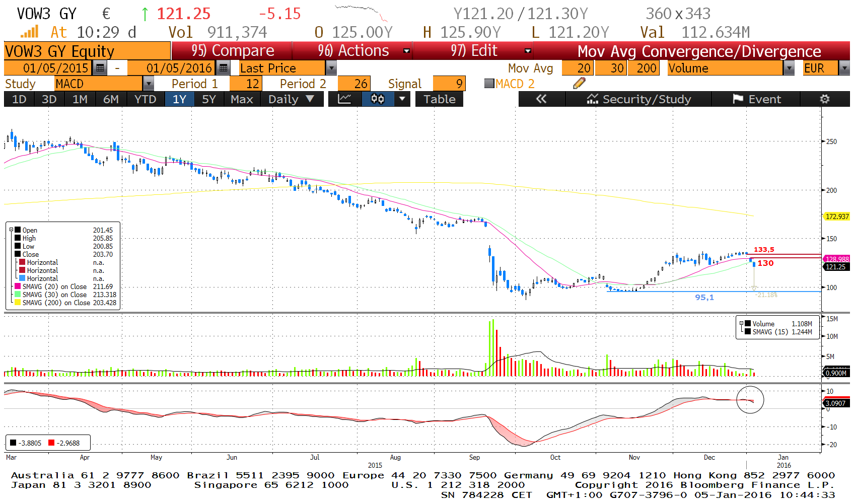Select candlestick chart type
This screenshot has height=504, width=854.
[378, 99]
